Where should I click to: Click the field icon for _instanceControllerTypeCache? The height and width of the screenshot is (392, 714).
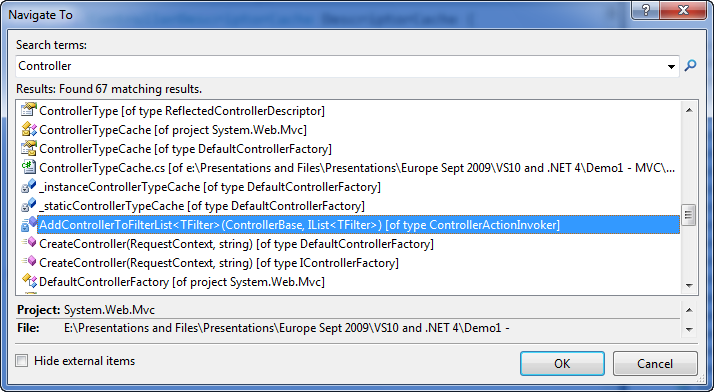tap(29, 187)
